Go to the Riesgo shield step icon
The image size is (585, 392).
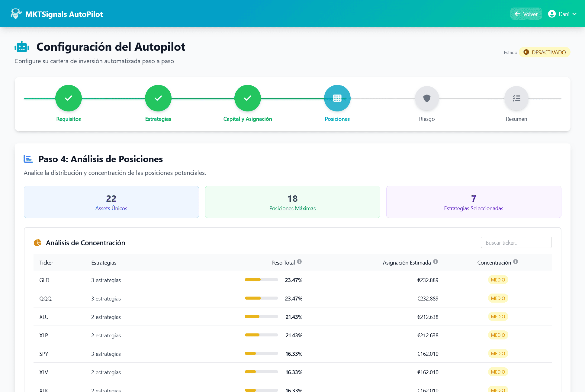click(x=427, y=98)
